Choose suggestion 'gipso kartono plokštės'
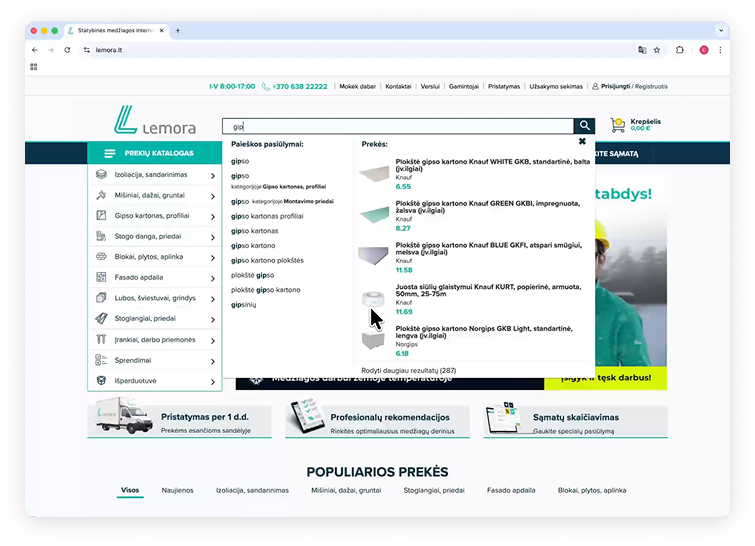 (267, 260)
